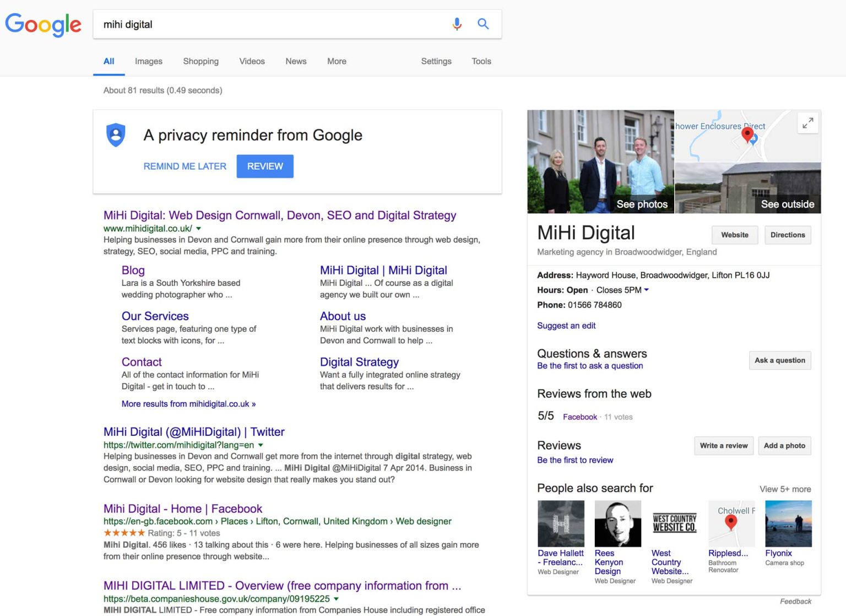
Task: Click the Google logo
Action: (x=43, y=25)
